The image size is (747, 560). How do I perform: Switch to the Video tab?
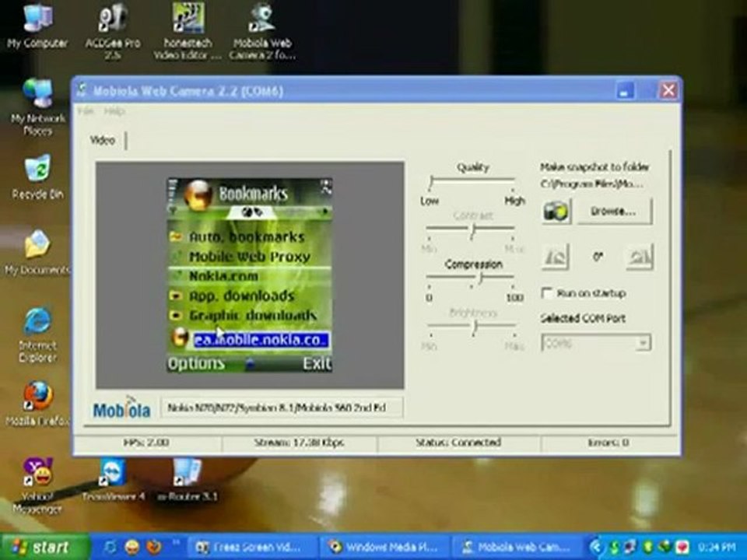pyautogui.click(x=103, y=140)
